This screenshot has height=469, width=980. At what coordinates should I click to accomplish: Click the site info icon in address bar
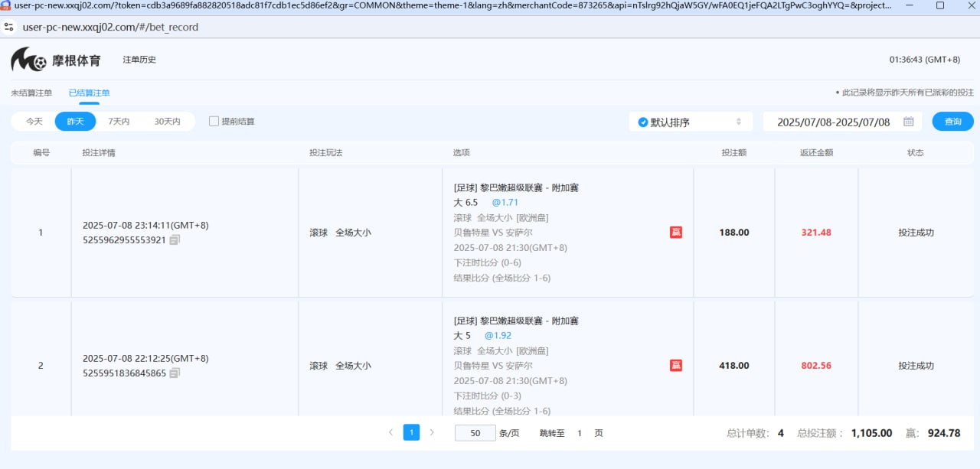(x=9, y=28)
